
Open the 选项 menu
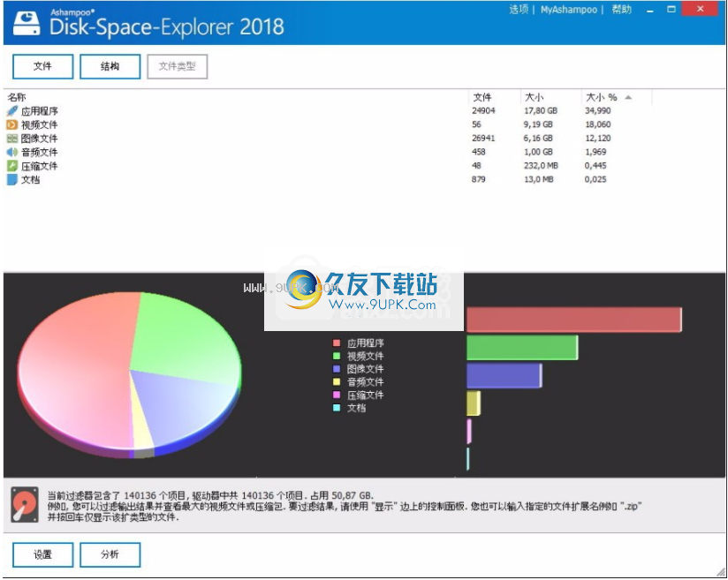pos(519,10)
